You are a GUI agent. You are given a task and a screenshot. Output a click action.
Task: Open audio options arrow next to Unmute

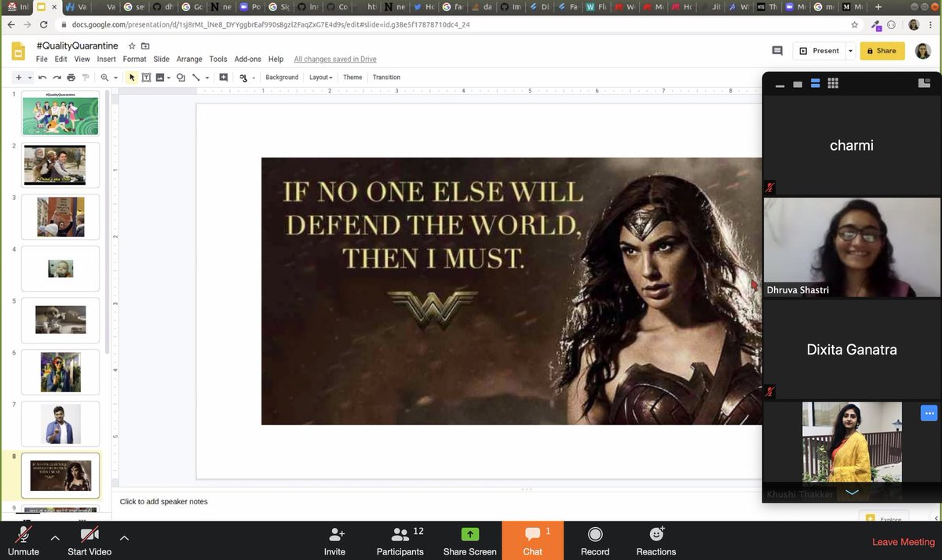coord(55,538)
